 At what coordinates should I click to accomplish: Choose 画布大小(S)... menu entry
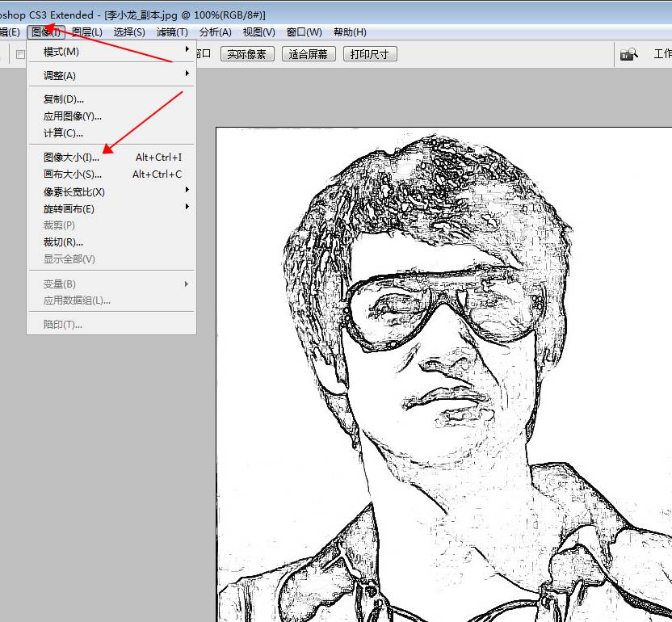point(73,174)
